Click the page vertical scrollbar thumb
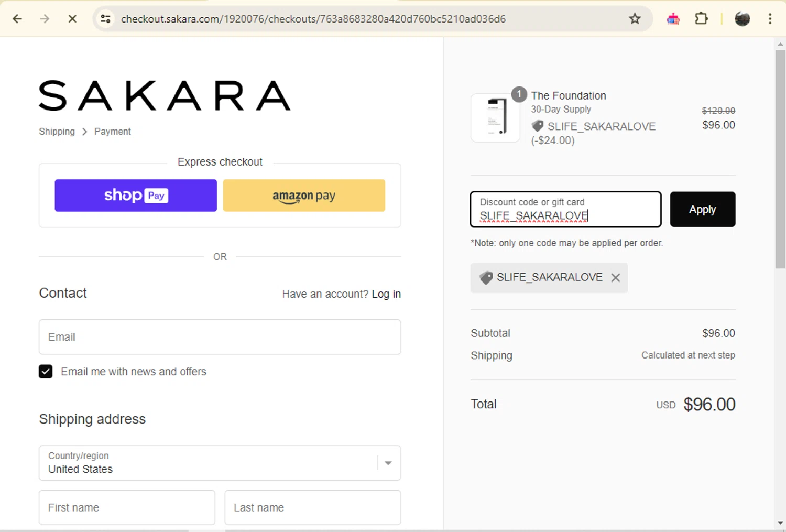The image size is (786, 532). (x=780, y=159)
